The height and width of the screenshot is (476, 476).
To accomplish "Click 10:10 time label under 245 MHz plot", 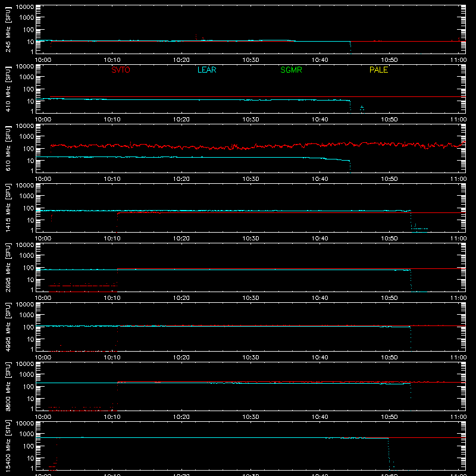I will coord(112,60).
